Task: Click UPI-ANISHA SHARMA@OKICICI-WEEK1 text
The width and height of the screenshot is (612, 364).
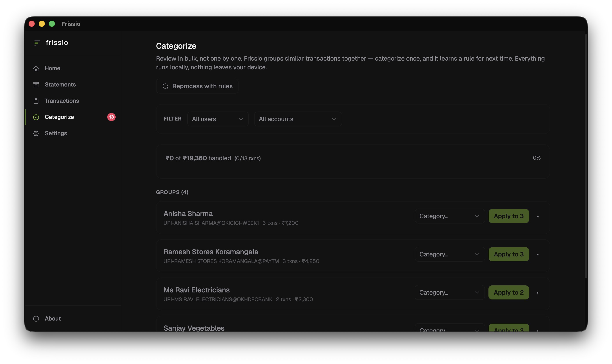Action: [211, 223]
